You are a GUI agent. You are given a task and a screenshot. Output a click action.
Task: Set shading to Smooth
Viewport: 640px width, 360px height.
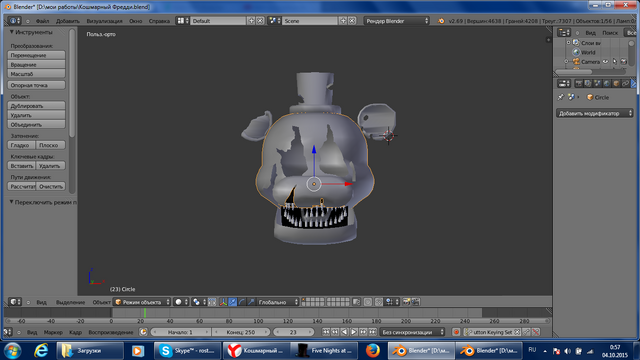(x=22, y=145)
